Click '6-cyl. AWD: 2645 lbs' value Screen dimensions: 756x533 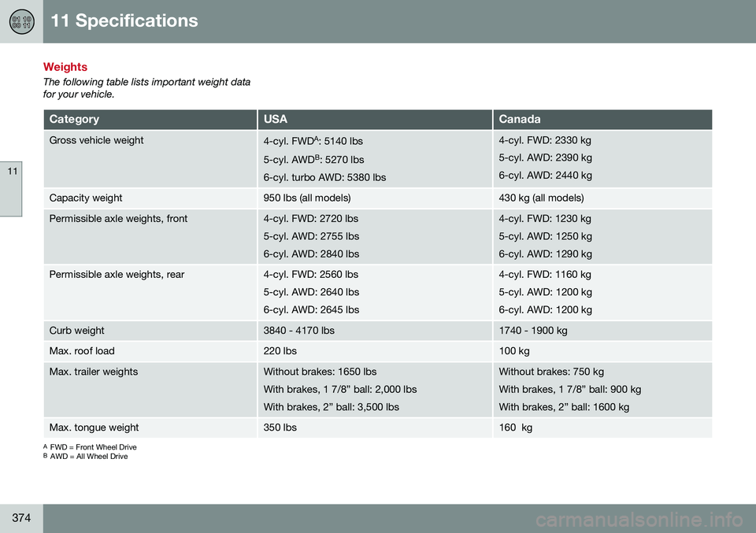(311, 310)
